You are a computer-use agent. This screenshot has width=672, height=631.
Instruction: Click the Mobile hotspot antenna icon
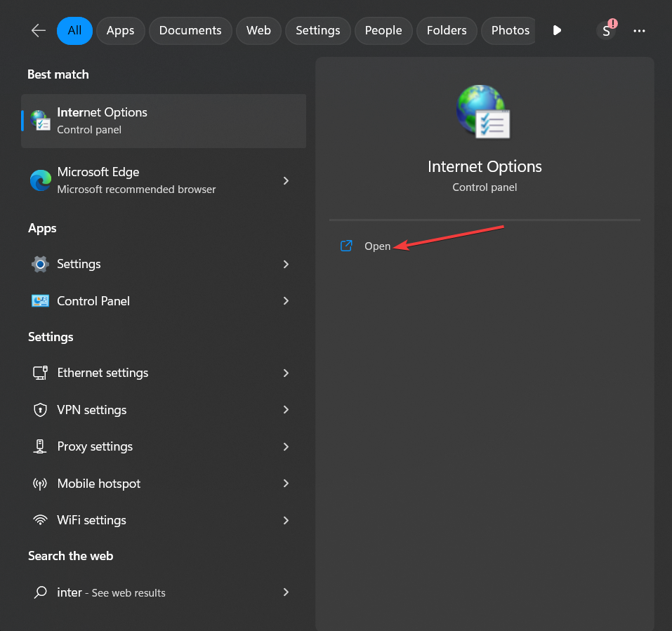(40, 484)
